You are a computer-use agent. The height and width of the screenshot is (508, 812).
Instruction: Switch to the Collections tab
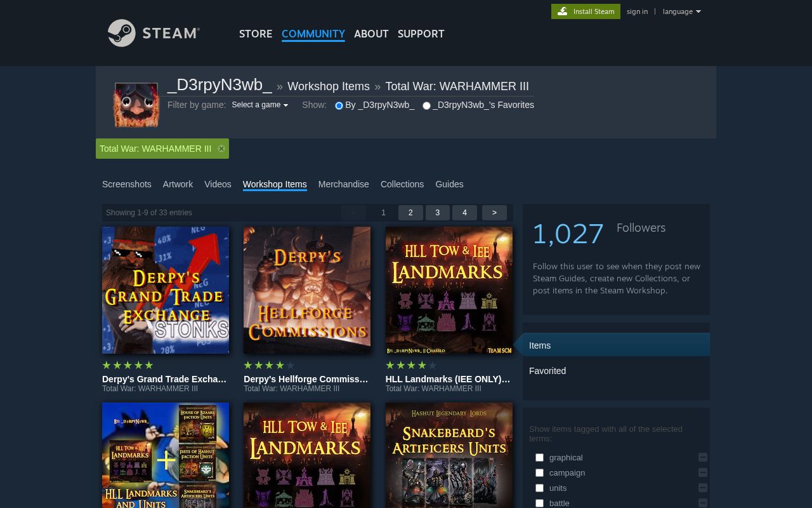tap(402, 184)
